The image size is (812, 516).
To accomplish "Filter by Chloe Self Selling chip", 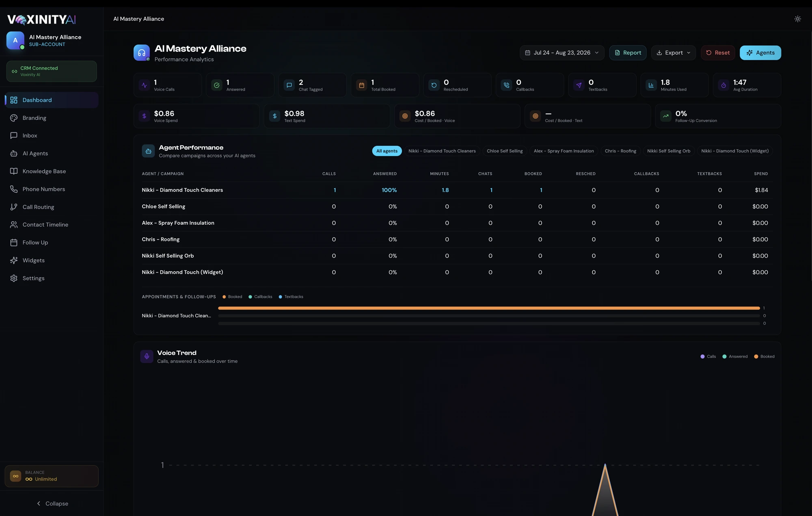I will pos(505,151).
